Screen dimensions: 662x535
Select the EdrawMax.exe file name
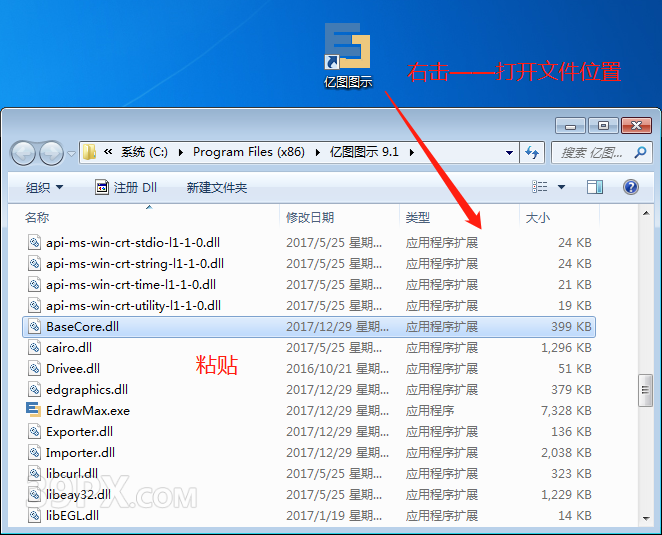(88, 411)
